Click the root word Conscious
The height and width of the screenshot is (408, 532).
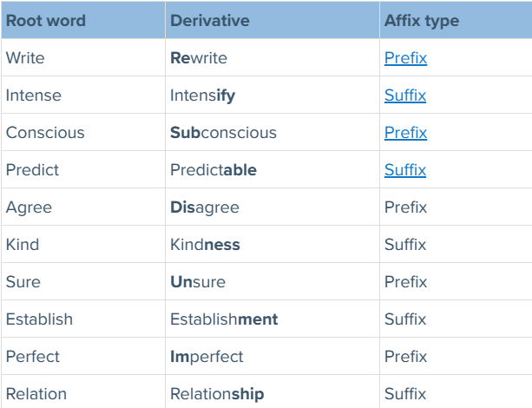[45, 133]
